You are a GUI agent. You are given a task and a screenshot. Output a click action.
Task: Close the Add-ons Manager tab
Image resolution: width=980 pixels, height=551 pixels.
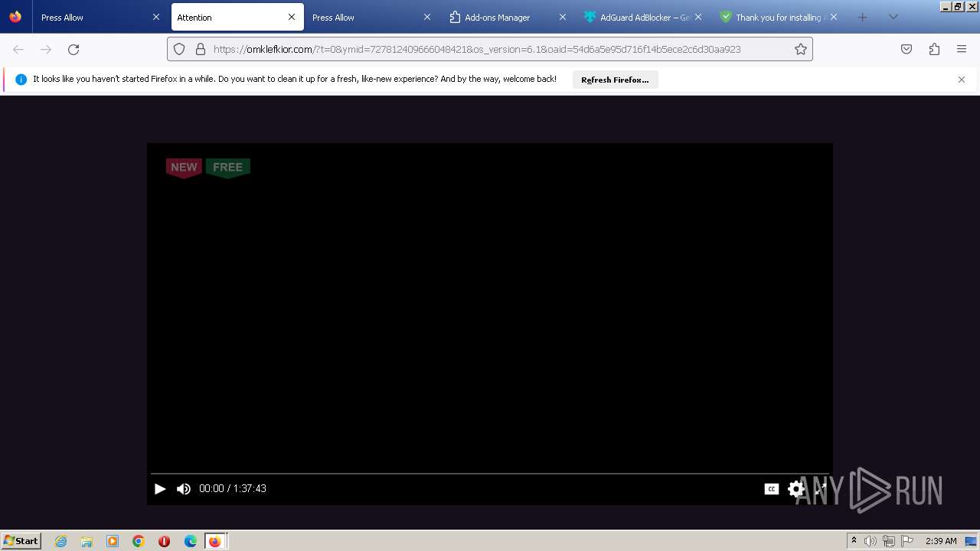tap(563, 17)
